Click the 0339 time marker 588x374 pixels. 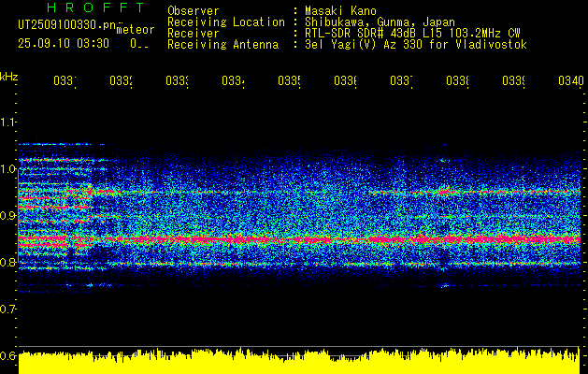[x=514, y=80]
